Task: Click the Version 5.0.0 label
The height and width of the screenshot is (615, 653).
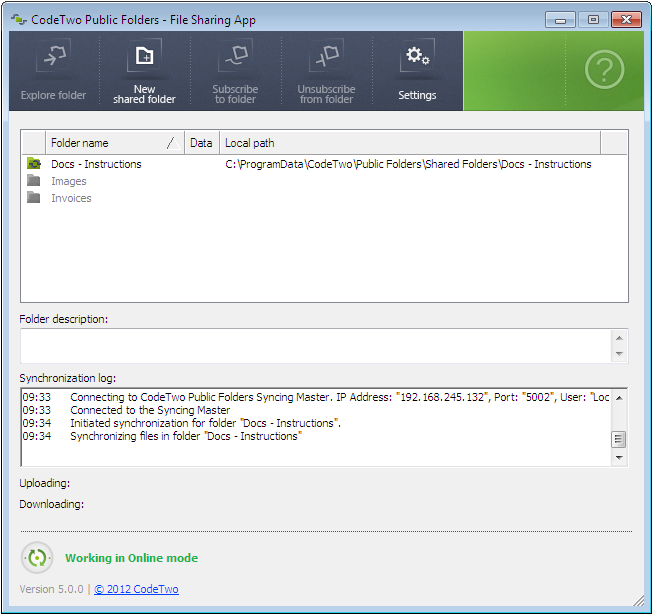Action: point(51,589)
